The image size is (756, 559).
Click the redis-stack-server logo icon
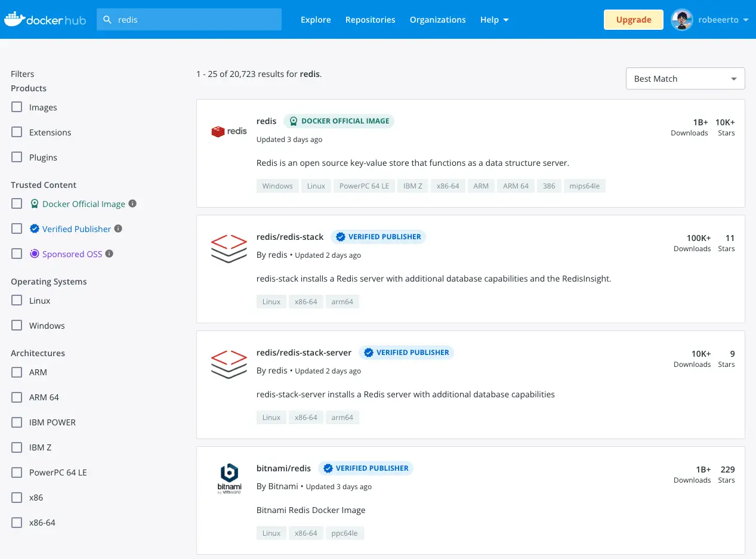pyautogui.click(x=229, y=364)
